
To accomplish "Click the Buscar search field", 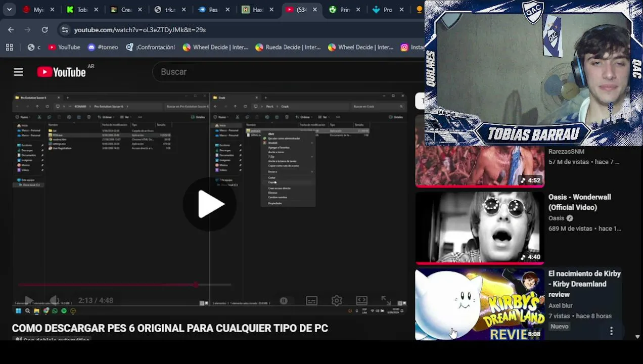I will [288, 72].
